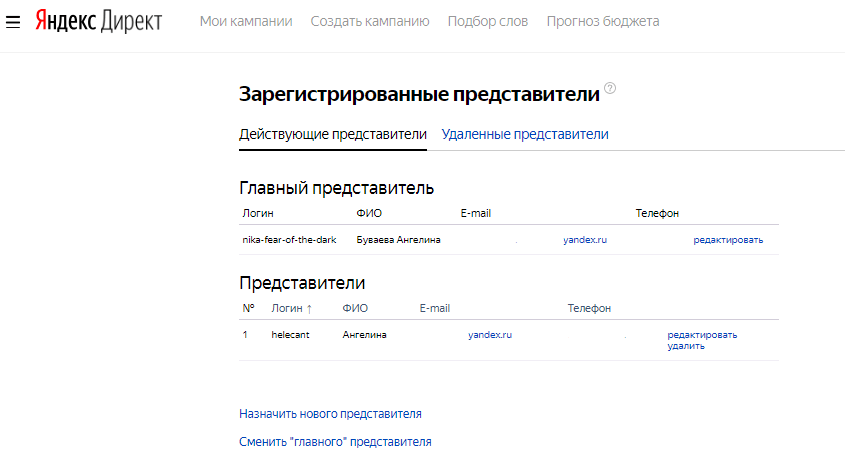
Task: Open the hamburger menu
Action: click(13, 22)
